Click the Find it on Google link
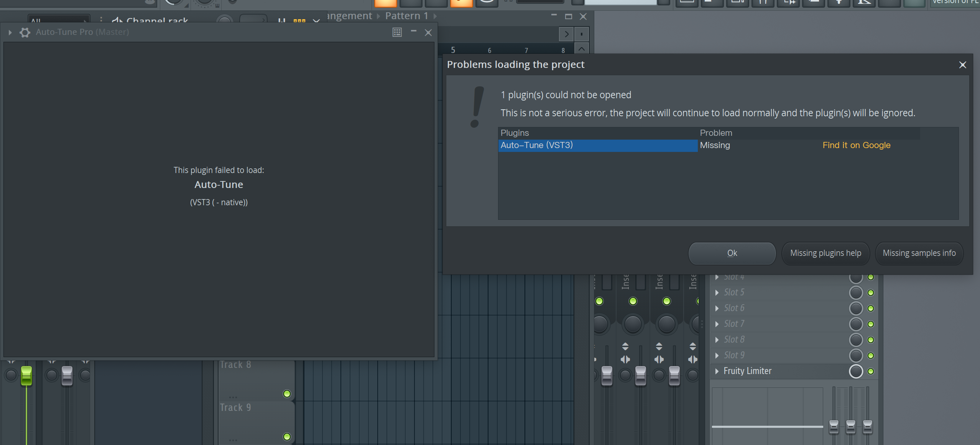Screen dimensions: 980x445 (856, 145)
